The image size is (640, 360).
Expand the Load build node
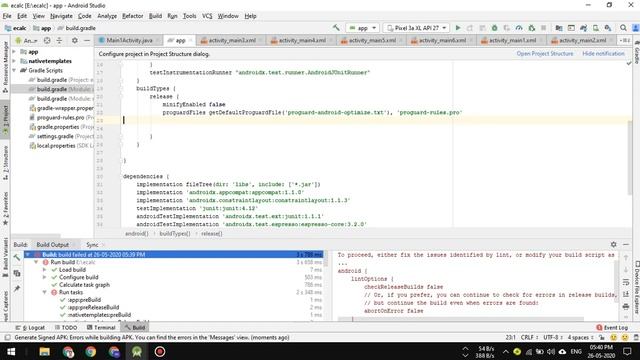[44, 270]
